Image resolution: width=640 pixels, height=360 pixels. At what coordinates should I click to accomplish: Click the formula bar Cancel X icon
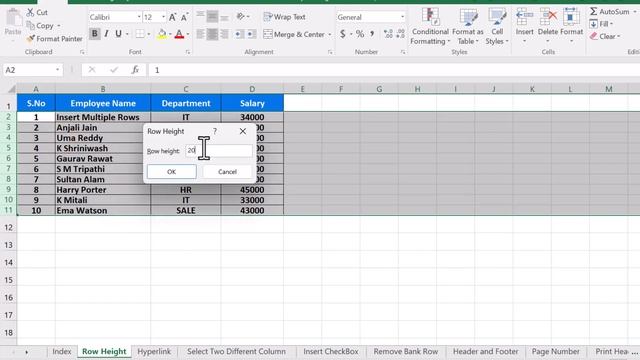click(92, 70)
